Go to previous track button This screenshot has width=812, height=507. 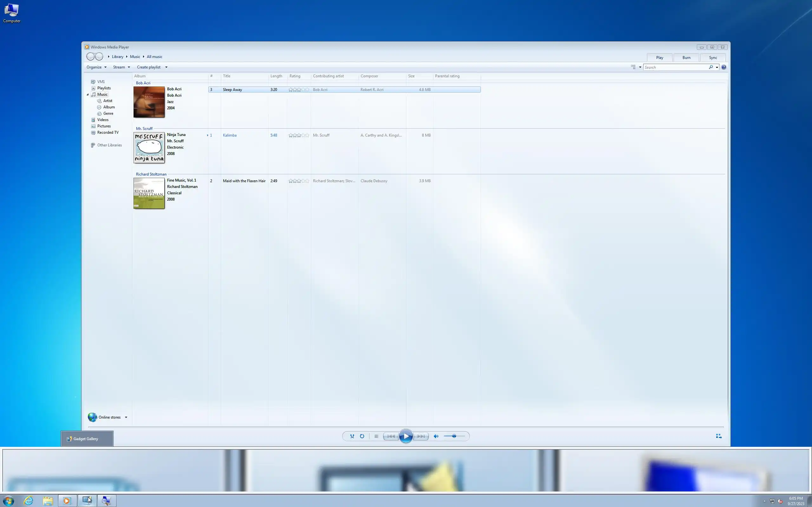click(x=391, y=436)
